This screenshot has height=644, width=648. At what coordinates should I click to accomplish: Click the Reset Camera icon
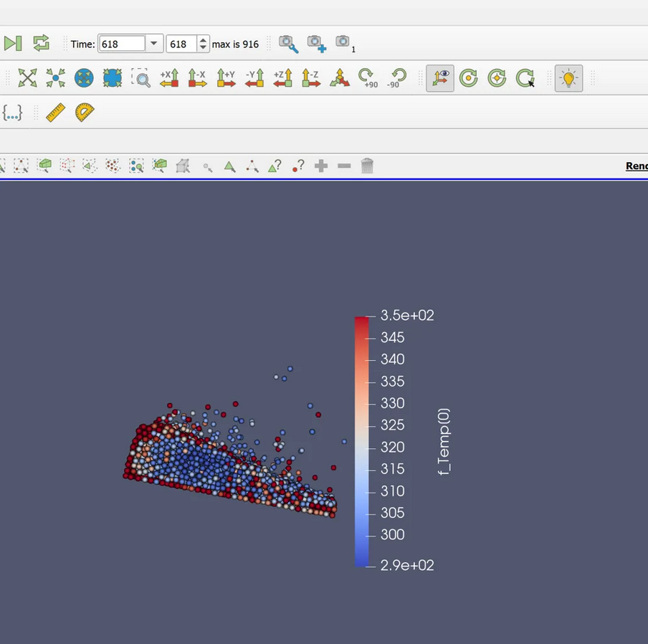27,77
